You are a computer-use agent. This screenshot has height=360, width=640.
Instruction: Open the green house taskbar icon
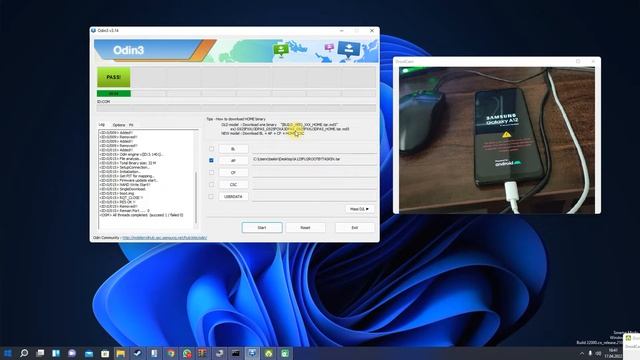(x=269, y=353)
